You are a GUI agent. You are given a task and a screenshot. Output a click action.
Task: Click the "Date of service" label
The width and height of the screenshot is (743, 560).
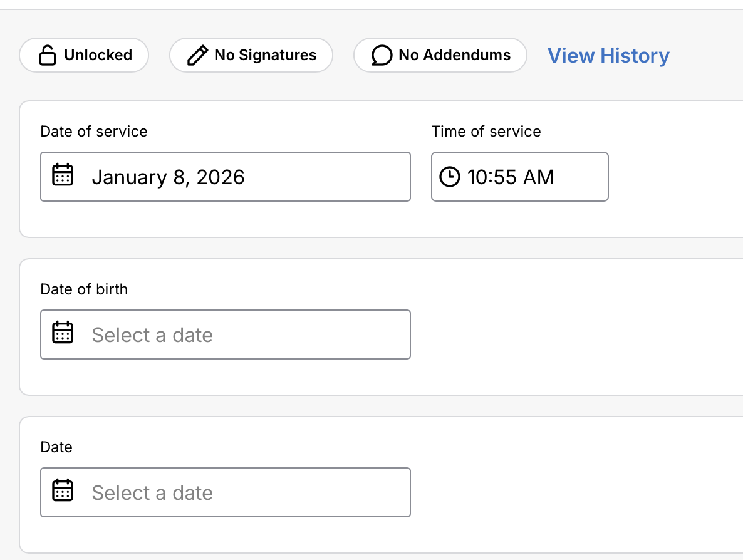pyautogui.click(x=94, y=132)
